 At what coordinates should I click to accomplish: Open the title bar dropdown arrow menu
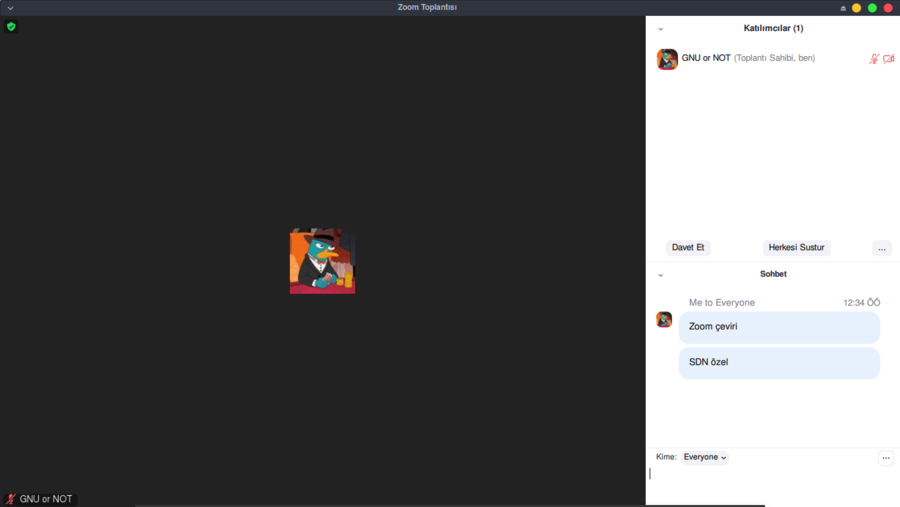coord(10,8)
